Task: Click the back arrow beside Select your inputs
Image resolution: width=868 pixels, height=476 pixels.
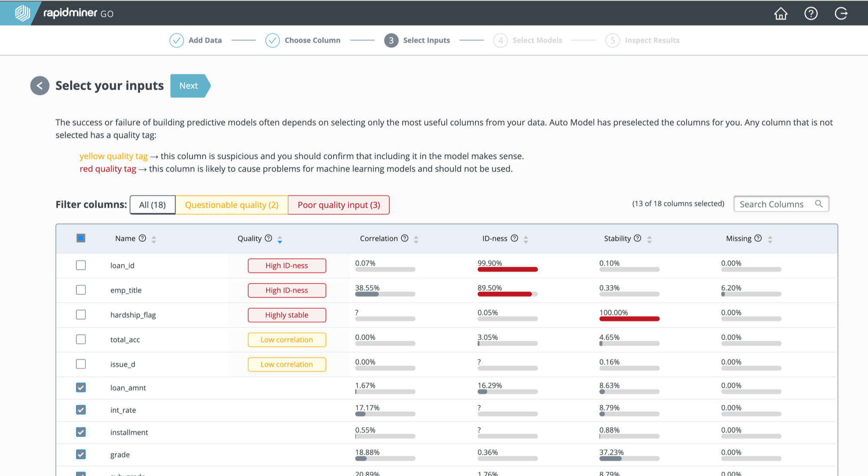Action: 40,85
